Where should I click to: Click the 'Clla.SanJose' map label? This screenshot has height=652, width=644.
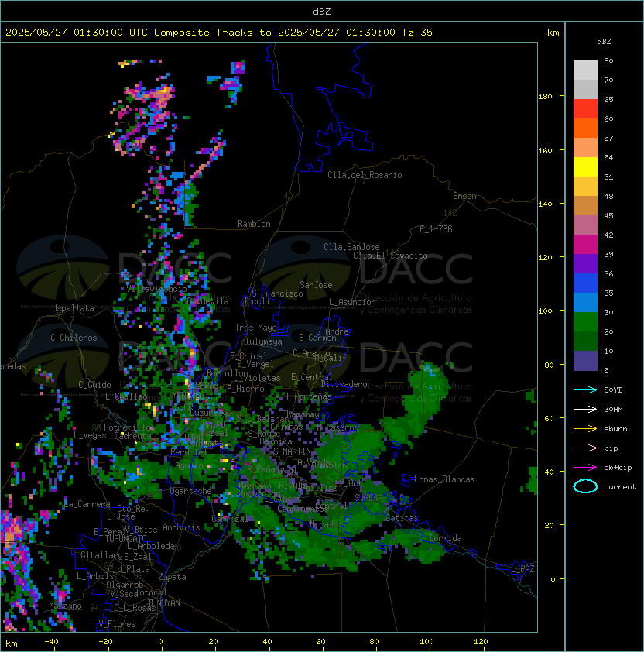coord(351,247)
